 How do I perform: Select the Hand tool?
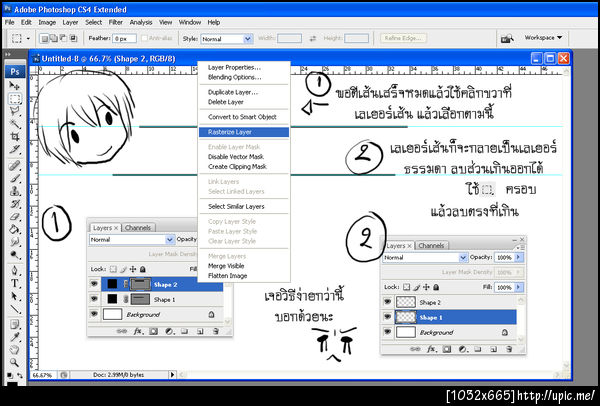[x=15, y=349]
